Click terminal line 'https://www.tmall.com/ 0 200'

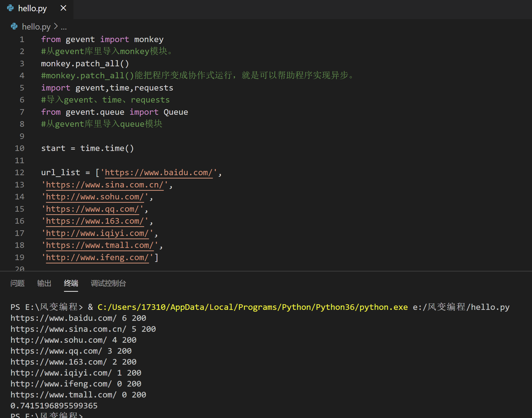click(x=78, y=395)
